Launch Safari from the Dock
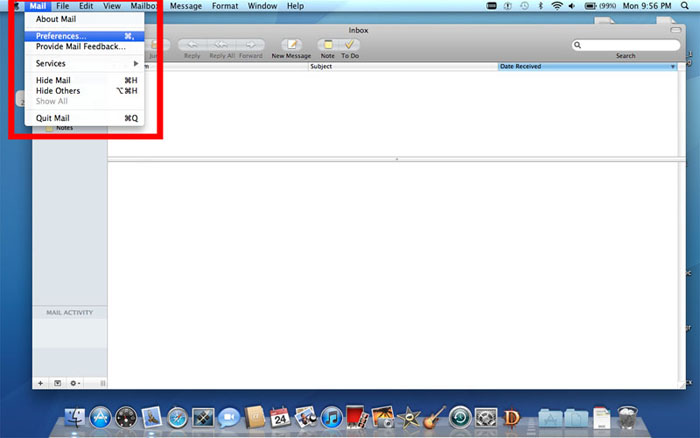The image size is (700, 438). pos(177,418)
